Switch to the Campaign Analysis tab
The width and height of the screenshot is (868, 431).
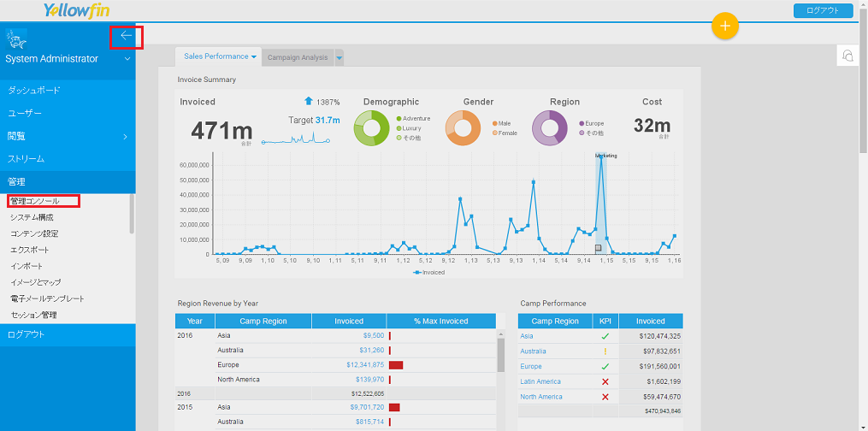tap(298, 57)
